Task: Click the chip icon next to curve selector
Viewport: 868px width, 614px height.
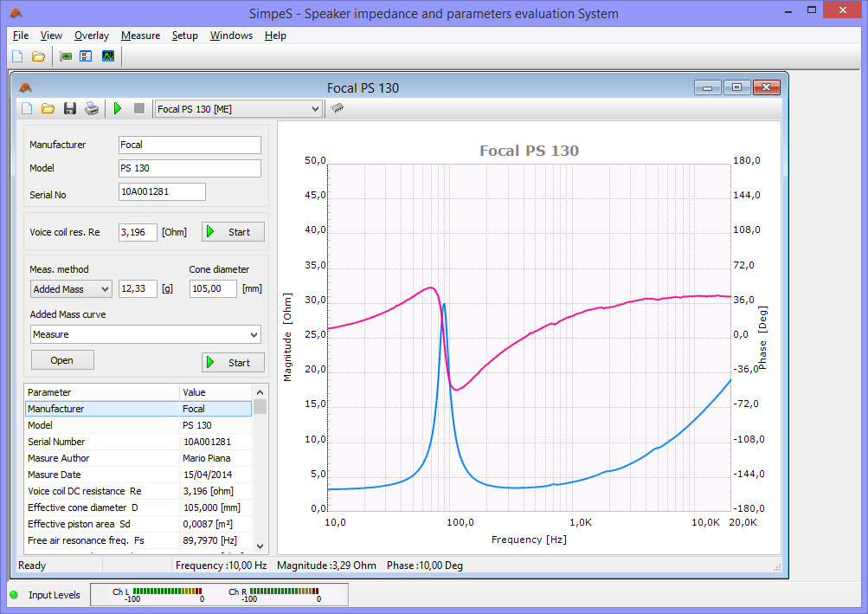Action: click(x=338, y=108)
